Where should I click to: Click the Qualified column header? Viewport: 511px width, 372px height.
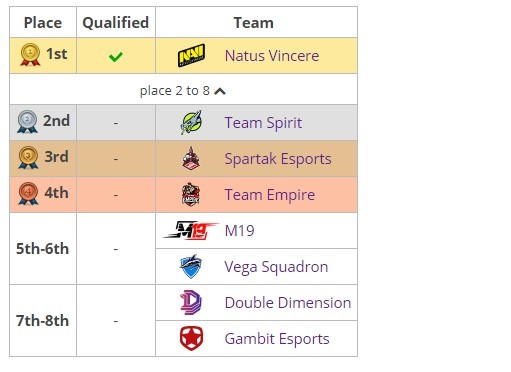(x=116, y=23)
